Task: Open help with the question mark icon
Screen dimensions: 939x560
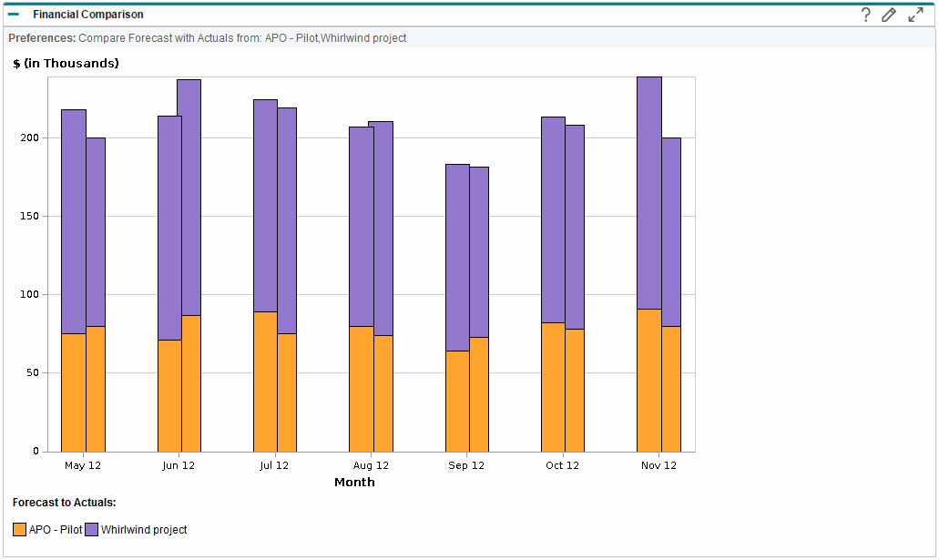Action: 866,15
